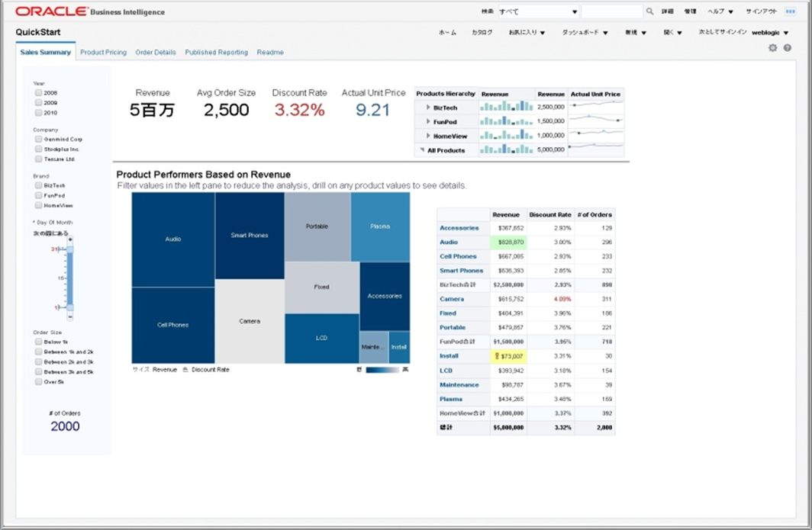The image size is (812, 530).
Task: Open the Cell Phones link in the revenue table
Action: tap(459, 256)
